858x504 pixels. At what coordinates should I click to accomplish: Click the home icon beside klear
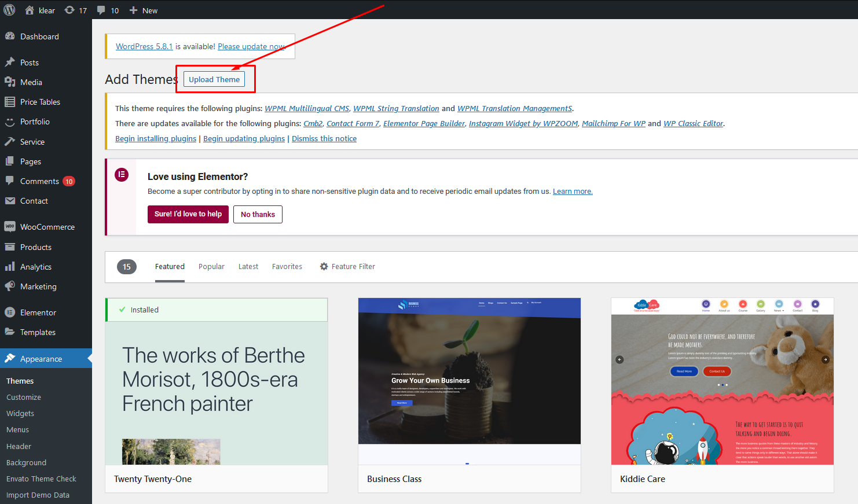(x=30, y=10)
